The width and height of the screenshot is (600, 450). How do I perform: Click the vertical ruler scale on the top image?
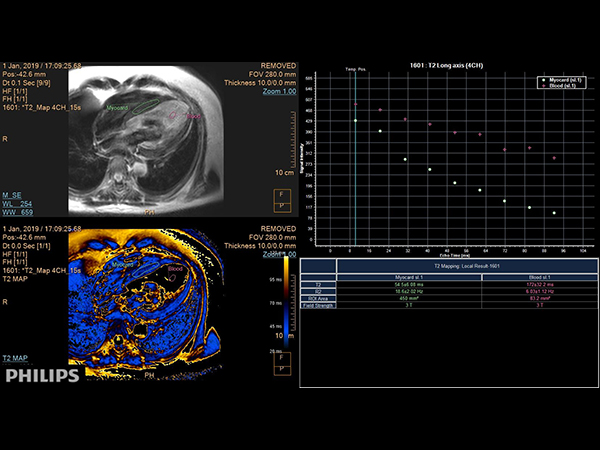293,140
